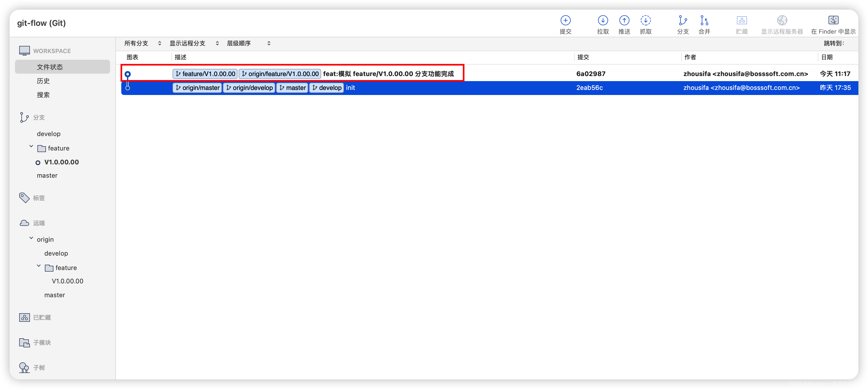Collapse the origin remote chevron
Screen dimensions: 868x389
31,238
